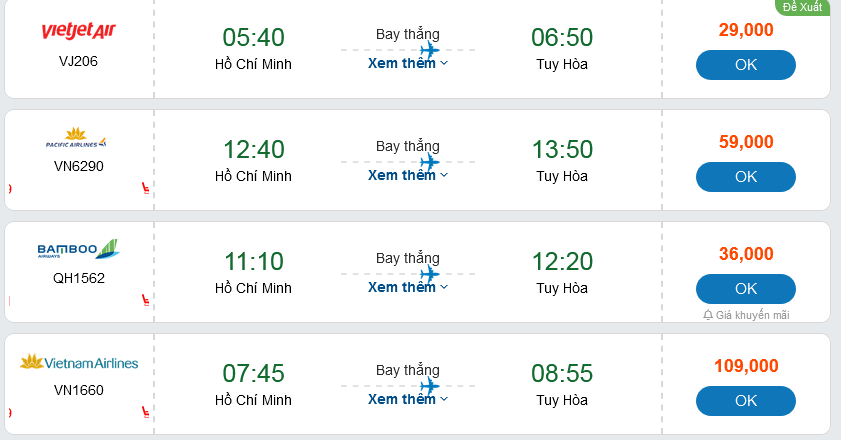842x440 pixels.
Task: Expand Xem thêm for the 07:45 flight
Action: tap(408, 399)
